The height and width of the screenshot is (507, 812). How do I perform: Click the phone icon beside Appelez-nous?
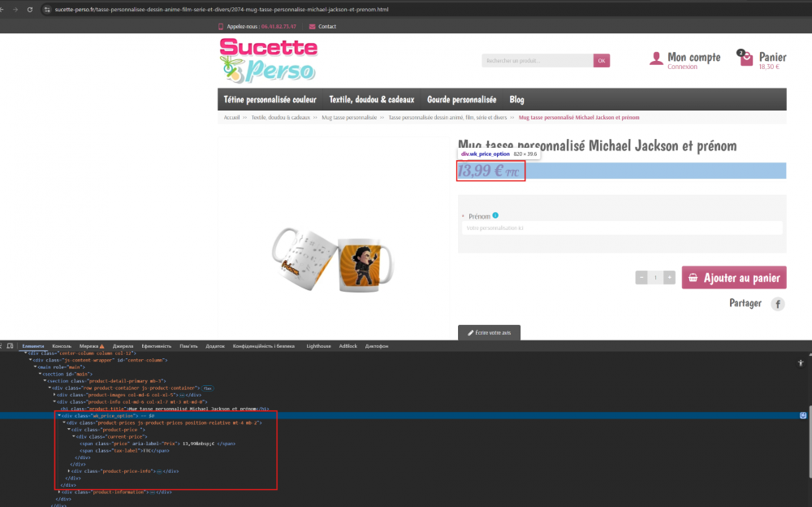221,27
